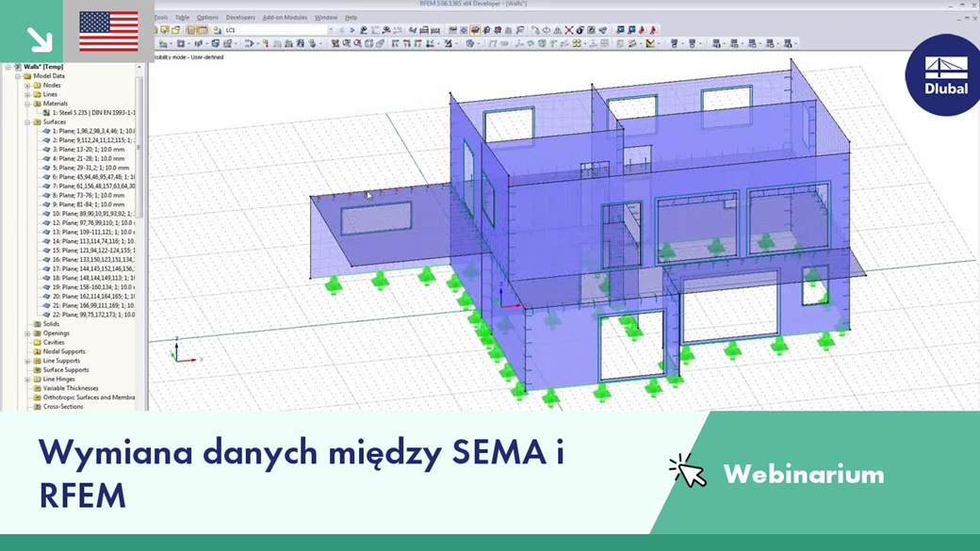Open the Options menu
This screenshot has height=551, width=980.
pos(207,18)
